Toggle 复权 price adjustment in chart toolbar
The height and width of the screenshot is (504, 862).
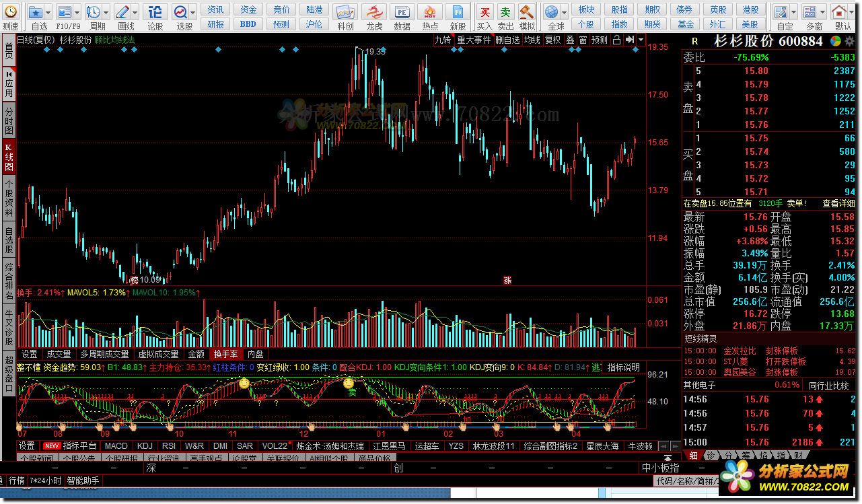pyautogui.click(x=553, y=40)
